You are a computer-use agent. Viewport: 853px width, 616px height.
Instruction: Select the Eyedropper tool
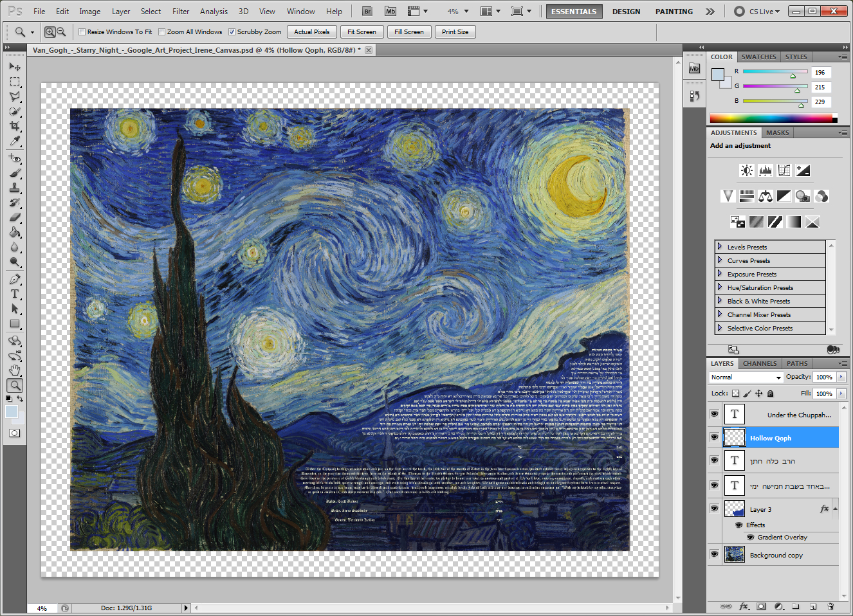(15, 141)
